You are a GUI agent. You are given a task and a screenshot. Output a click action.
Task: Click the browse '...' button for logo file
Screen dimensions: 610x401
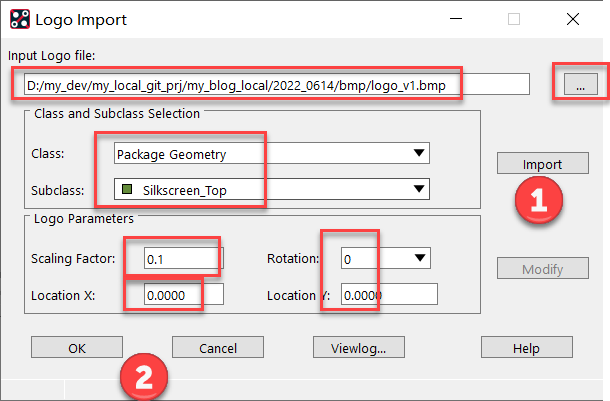[580, 87]
